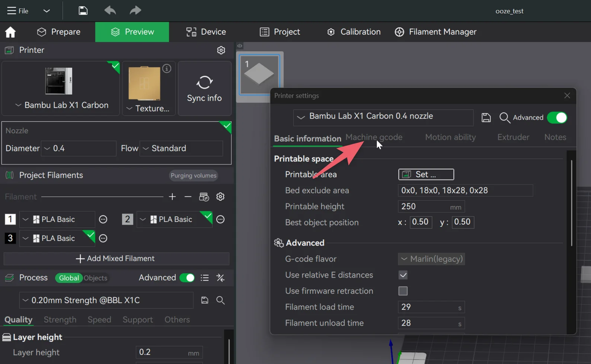Select filament slot 1 color swatch
591x364 pixels.
point(10,219)
